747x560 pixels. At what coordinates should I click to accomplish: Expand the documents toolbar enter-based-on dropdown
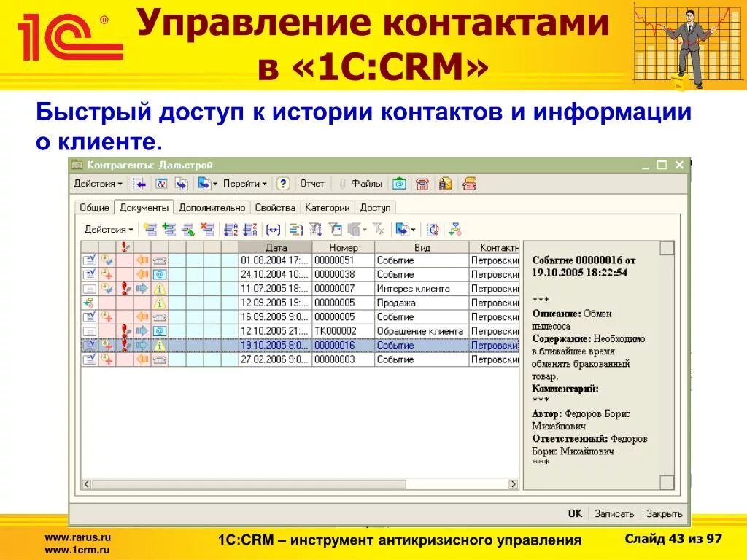point(413,230)
